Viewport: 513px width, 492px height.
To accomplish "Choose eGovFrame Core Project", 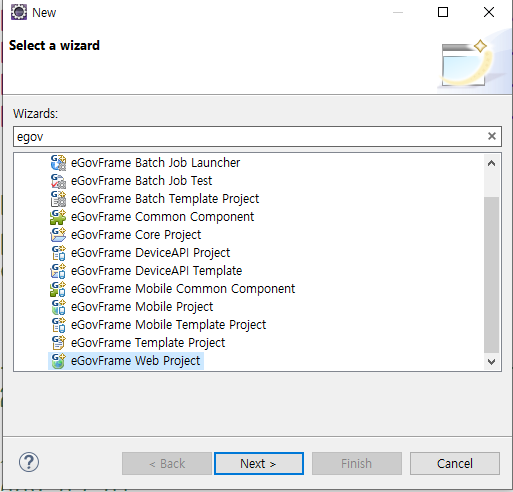I will [x=136, y=235].
